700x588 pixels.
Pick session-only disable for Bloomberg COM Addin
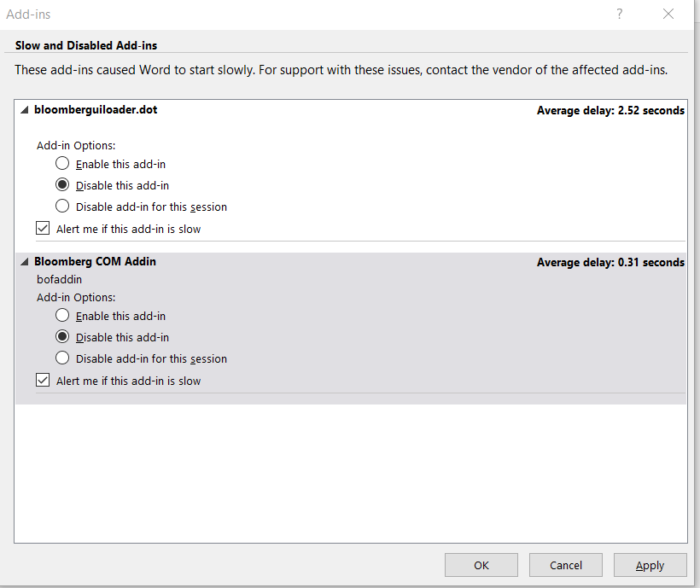[61, 358]
